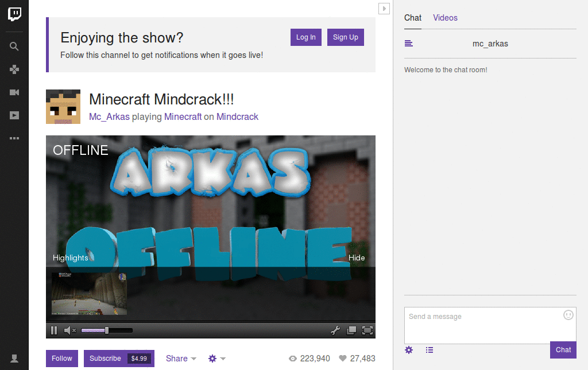This screenshot has height=370, width=588.
Task: Click the Minecraft Mindcrack!!! stream title
Action: coord(161,100)
